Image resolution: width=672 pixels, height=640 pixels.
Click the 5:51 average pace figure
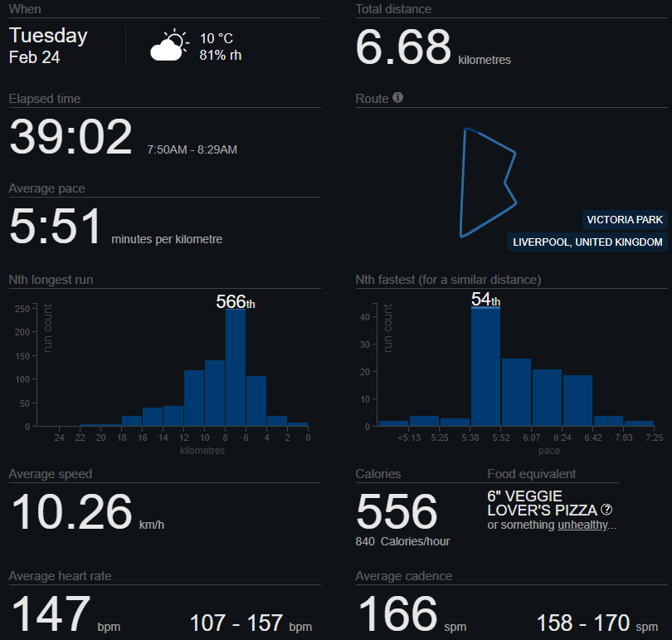click(56, 227)
